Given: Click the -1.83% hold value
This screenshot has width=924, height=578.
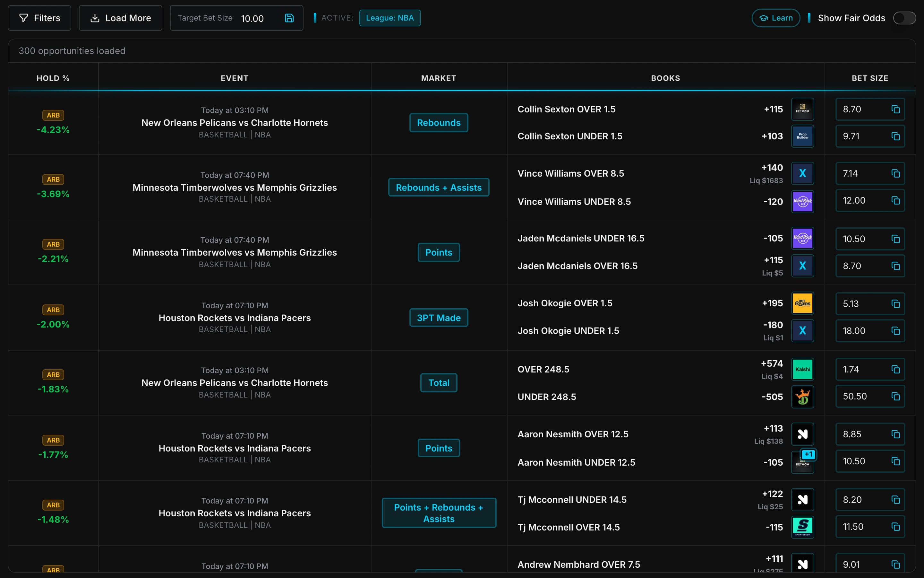Looking at the screenshot, I should click(53, 389).
